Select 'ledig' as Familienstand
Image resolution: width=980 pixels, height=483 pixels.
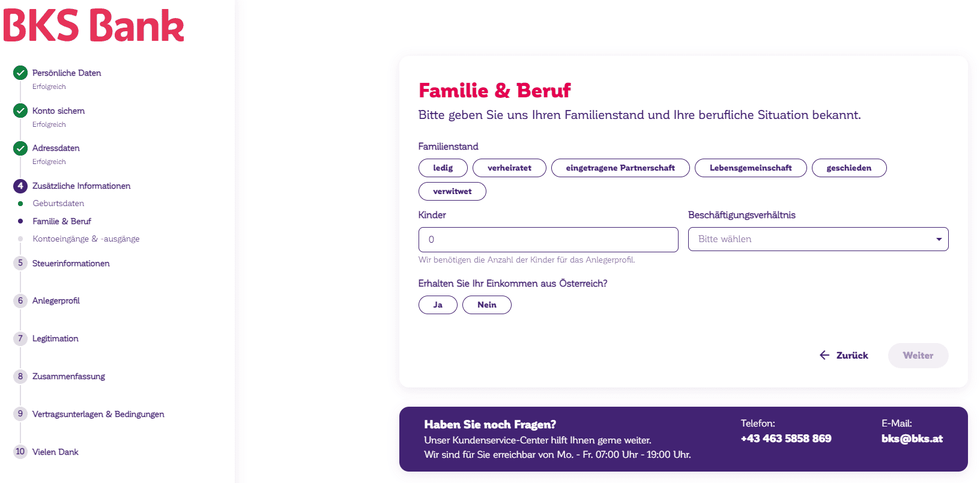[x=443, y=168]
